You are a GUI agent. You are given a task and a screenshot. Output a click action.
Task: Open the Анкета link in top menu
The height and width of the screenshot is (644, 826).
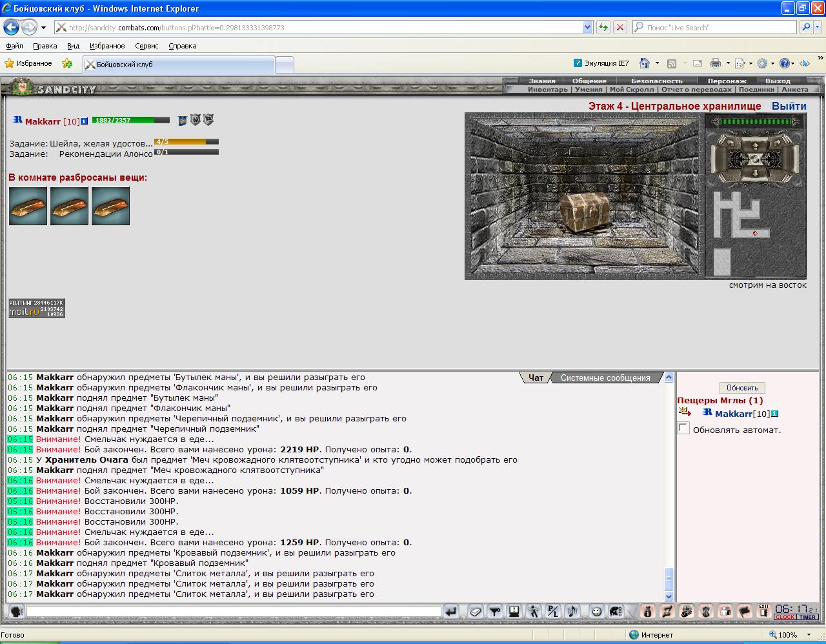(795, 89)
